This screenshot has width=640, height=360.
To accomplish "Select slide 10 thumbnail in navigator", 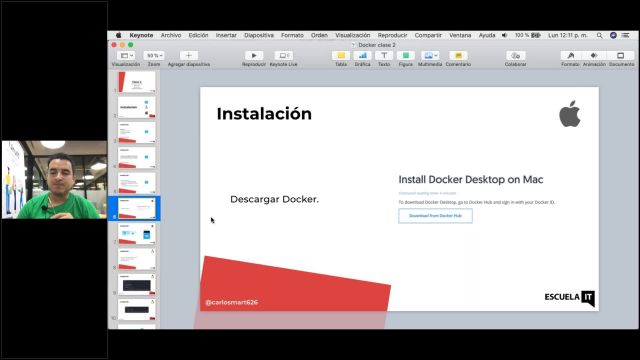I will point(137,309).
